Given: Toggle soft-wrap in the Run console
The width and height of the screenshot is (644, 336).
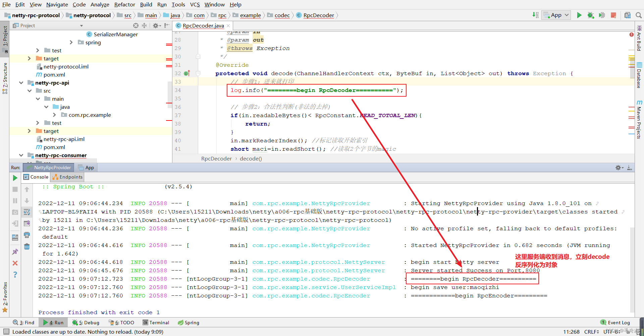Looking at the screenshot, I should coord(27,212).
